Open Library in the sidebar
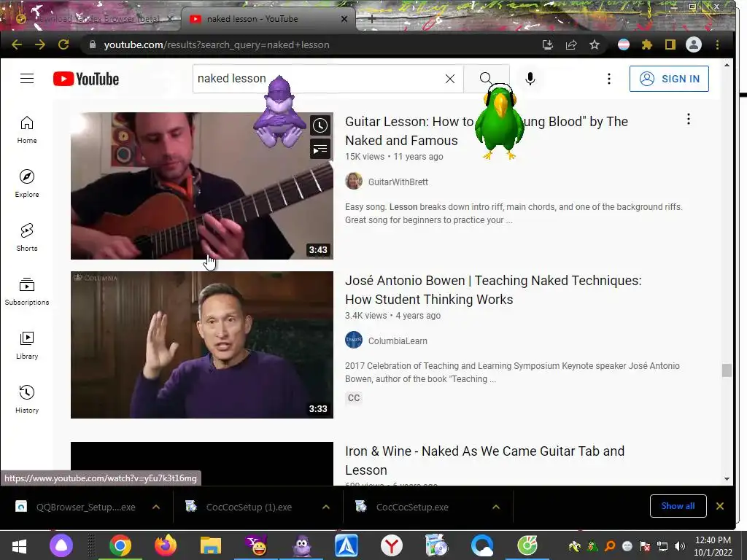Image resolution: width=747 pixels, height=560 pixels. pyautogui.click(x=27, y=345)
